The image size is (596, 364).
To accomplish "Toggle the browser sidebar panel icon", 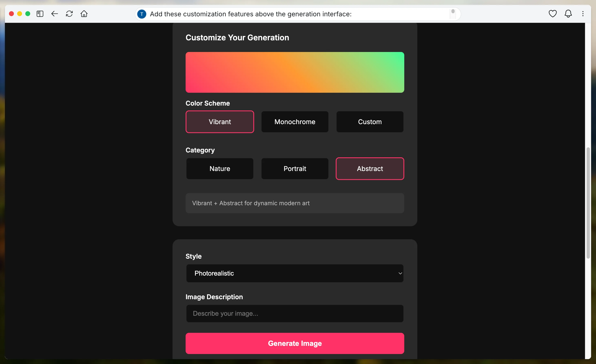I will coord(40,14).
